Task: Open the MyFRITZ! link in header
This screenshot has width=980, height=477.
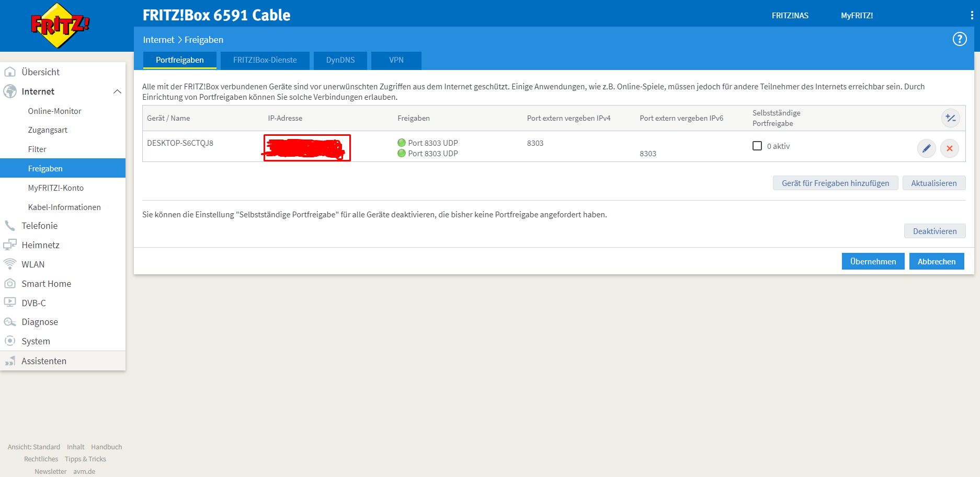Action: coord(856,16)
